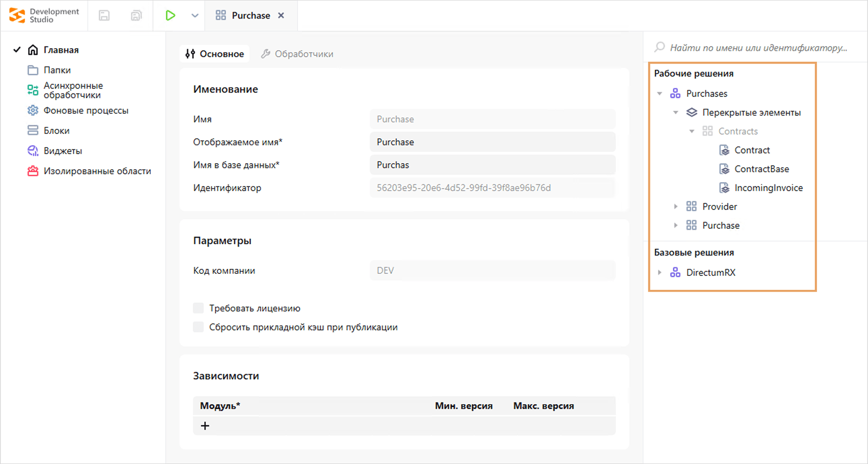Open Изолированные области section
Screen dimensions: 868x464
tap(97, 171)
